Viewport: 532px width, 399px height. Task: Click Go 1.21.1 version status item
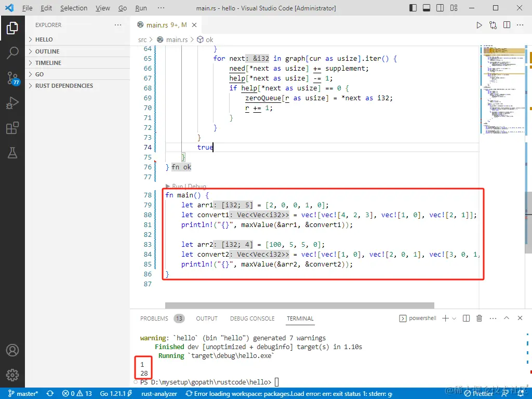click(116, 394)
